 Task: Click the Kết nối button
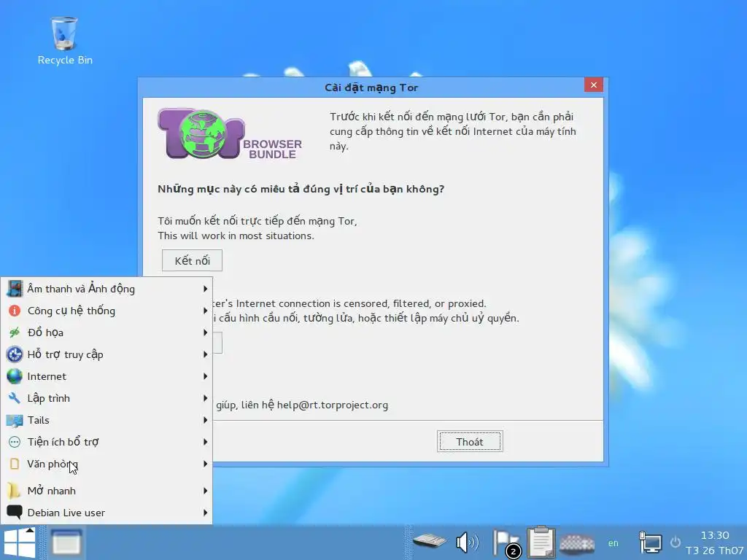pyautogui.click(x=192, y=260)
